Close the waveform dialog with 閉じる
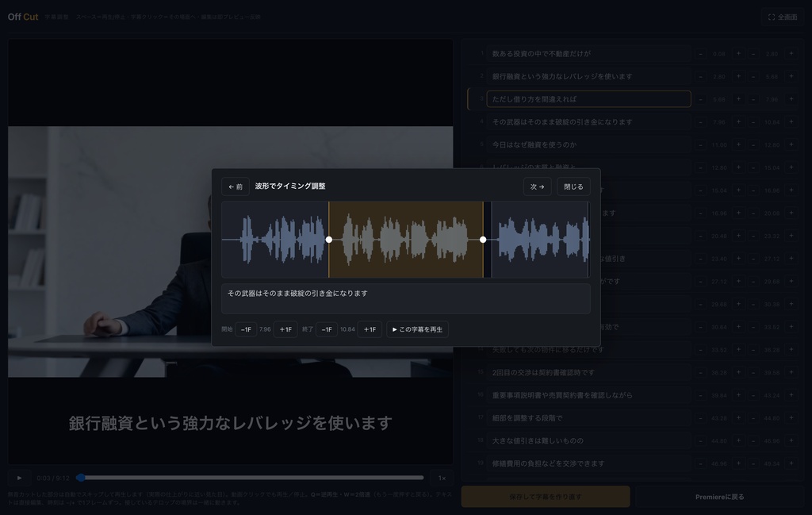This screenshot has width=812, height=515. [x=573, y=186]
